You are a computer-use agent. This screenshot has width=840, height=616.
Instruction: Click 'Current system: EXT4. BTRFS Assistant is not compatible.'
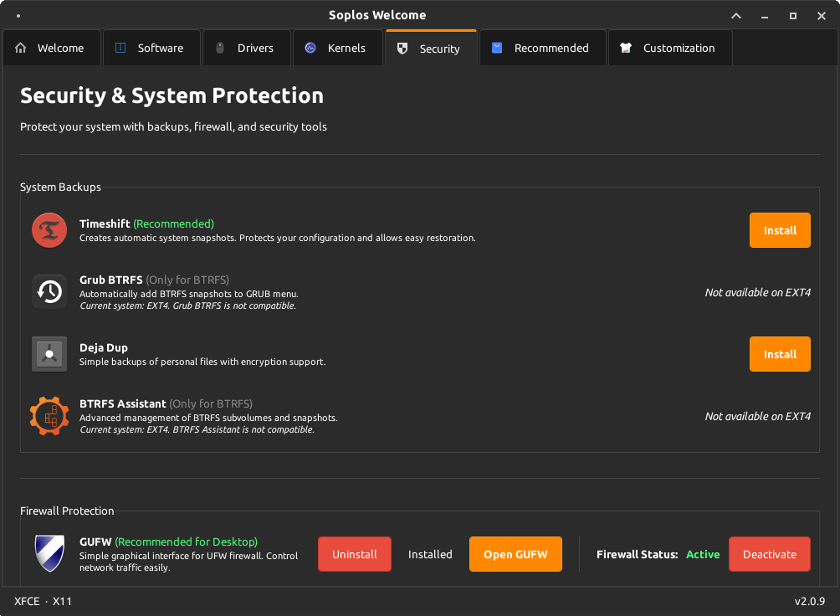(197, 429)
